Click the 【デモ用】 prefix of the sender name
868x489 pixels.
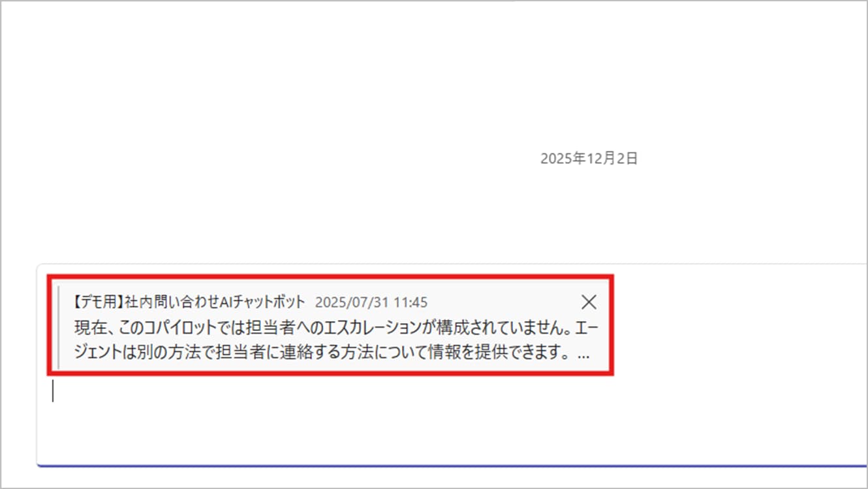tap(99, 302)
